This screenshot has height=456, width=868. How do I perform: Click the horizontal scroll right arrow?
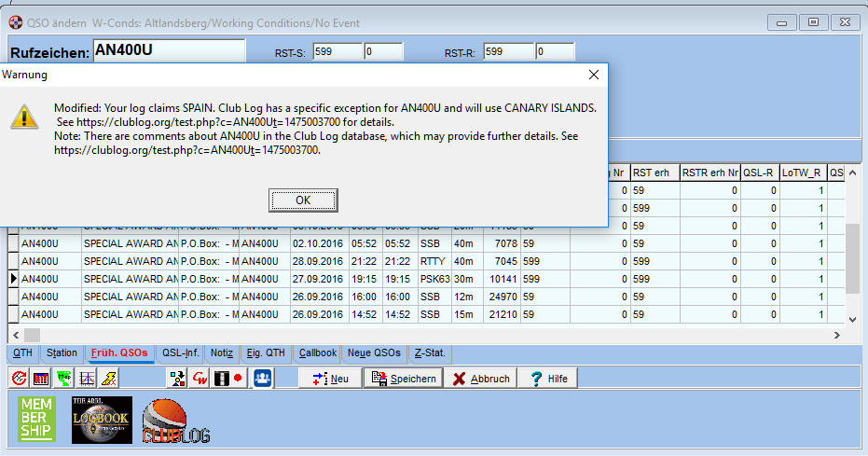point(837,336)
